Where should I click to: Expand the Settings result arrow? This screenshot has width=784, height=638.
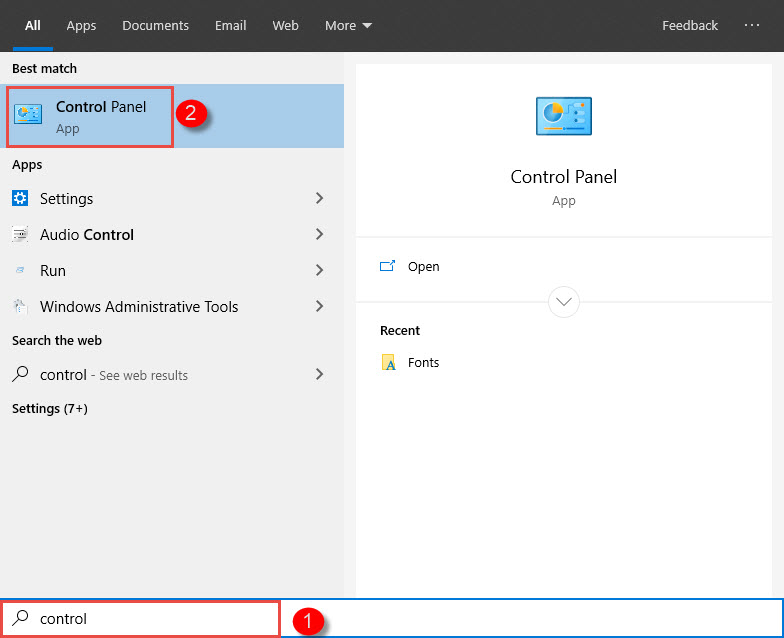pyautogui.click(x=320, y=198)
